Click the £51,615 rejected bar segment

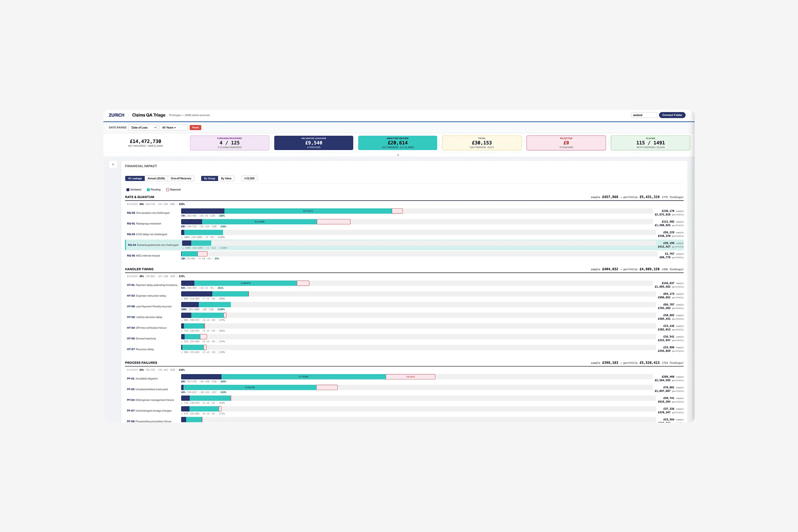[x=410, y=377]
